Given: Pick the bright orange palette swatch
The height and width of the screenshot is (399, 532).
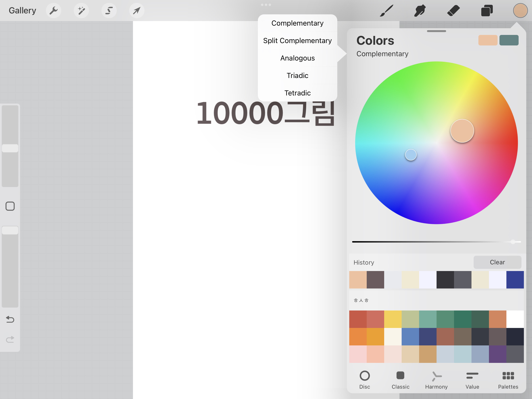Looking at the screenshot, I should [x=358, y=337].
